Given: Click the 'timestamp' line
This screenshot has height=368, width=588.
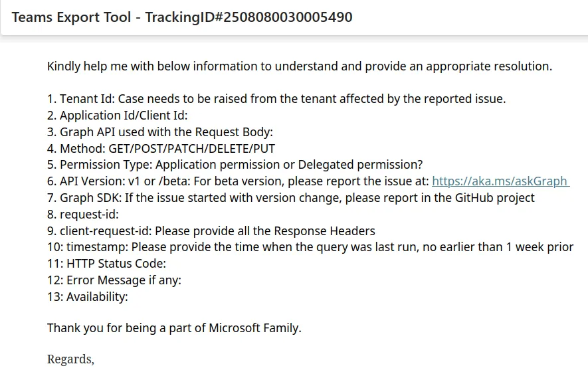Looking at the screenshot, I should click(x=310, y=247).
